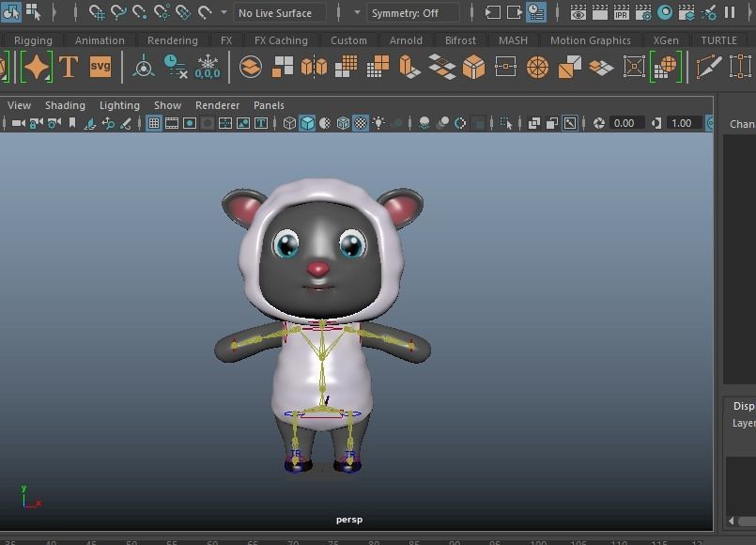This screenshot has height=545, width=756.
Task: Open the TURTLE shelf tab
Action: click(x=718, y=40)
